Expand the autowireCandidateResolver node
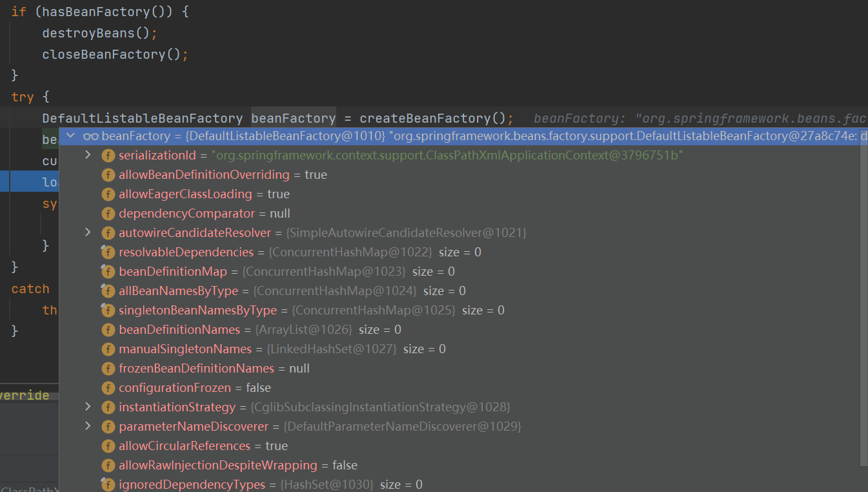This screenshot has width=868, height=492. tap(88, 232)
